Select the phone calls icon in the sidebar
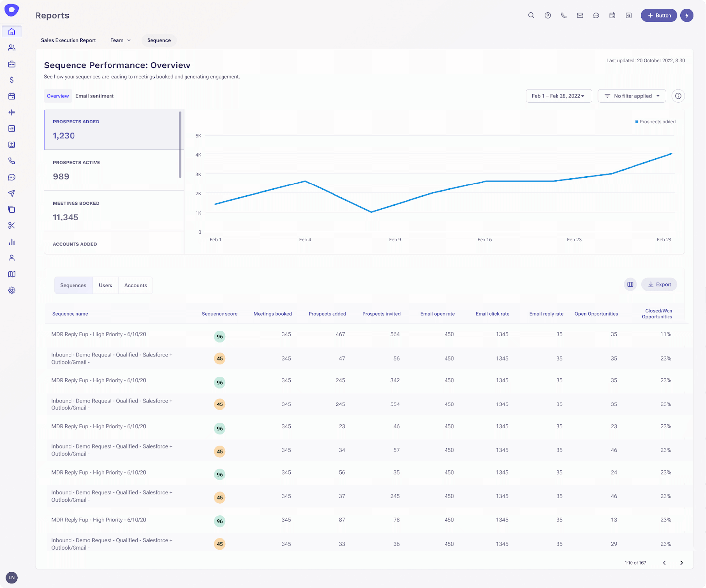The image size is (706, 588). [11, 161]
